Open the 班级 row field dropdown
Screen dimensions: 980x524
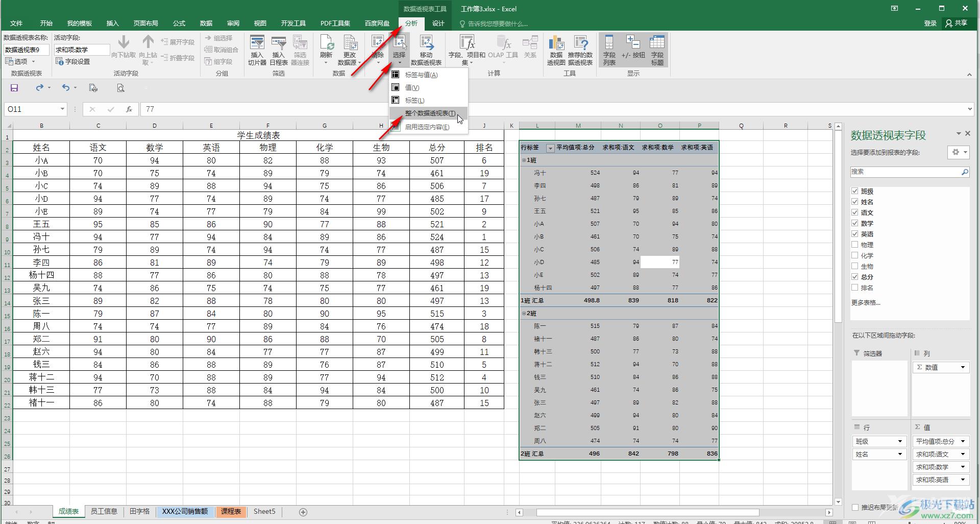(x=900, y=442)
